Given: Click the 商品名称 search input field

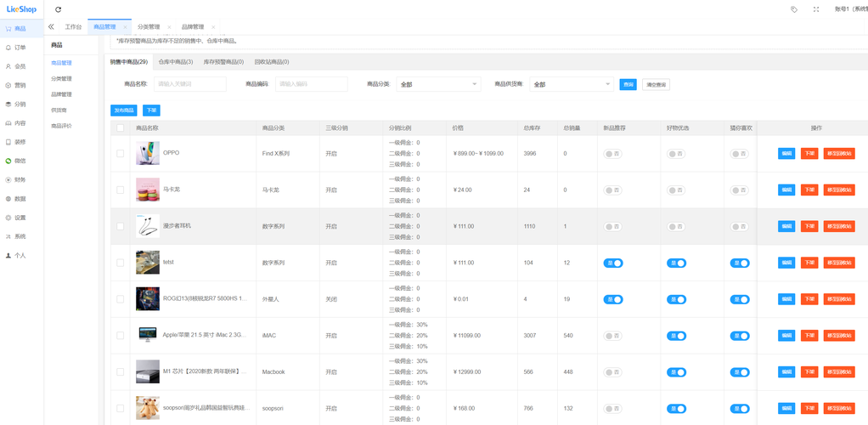Looking at the screenshot, I should 190,84.
